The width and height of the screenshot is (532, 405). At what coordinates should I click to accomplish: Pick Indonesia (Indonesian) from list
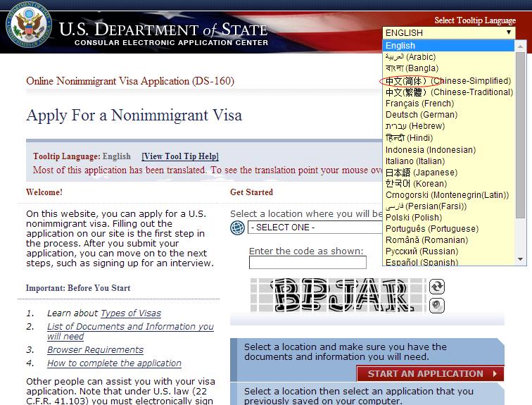click(x=448, y=150)
